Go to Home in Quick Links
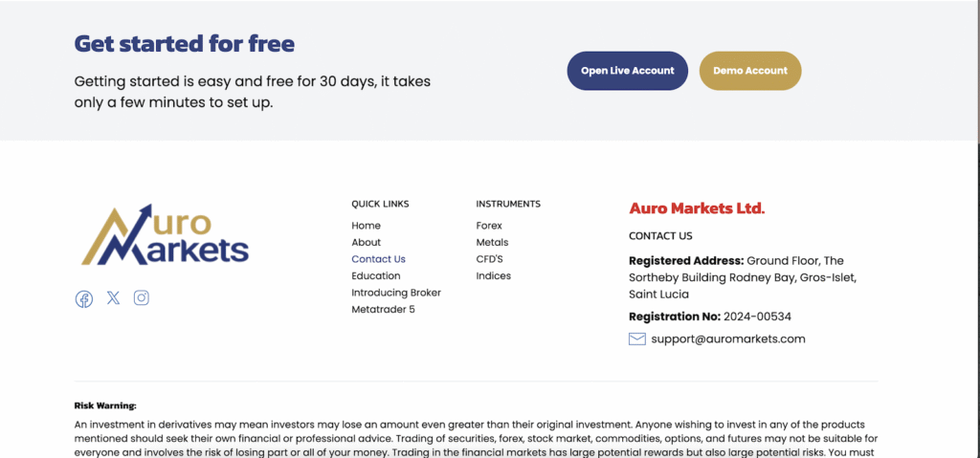980x458 pixels. 366,226
